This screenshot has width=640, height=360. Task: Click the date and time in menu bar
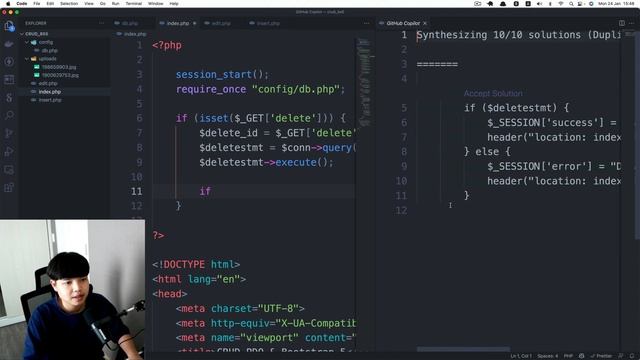[616, 4]
